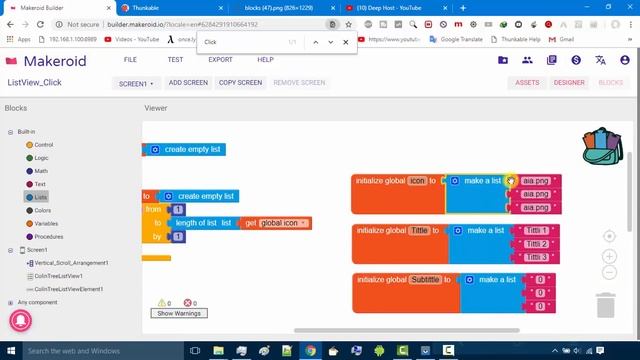Open the EXPORT menu
The image size is (640, 360).
click(220, 60)
